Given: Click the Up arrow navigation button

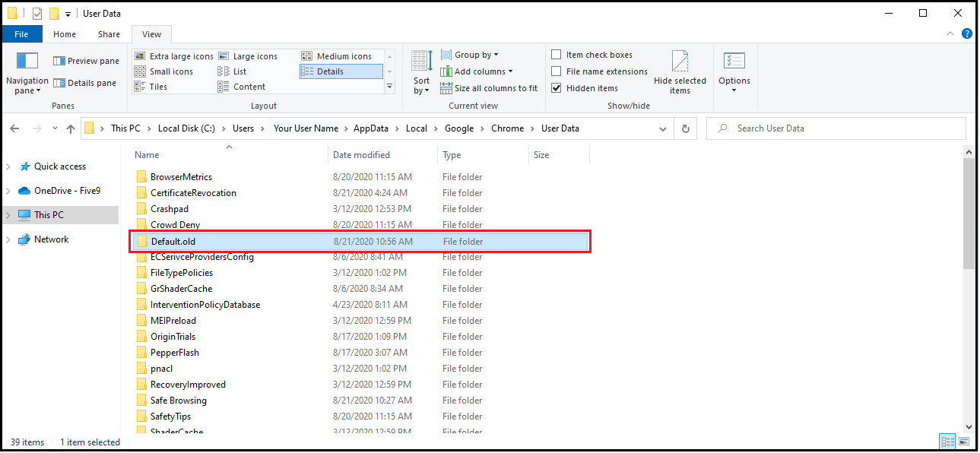Looking at the screenshot, I should click(71, 128).
